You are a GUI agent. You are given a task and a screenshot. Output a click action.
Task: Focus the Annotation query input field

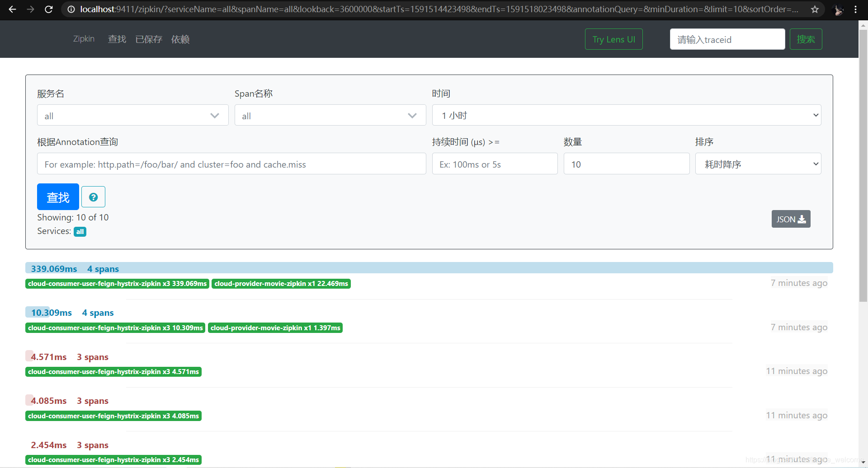tap(231, 164)
